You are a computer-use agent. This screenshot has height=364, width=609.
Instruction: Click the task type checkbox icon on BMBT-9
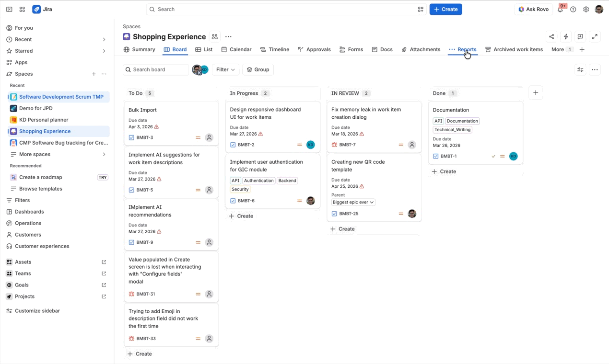[x=131, y=242]
